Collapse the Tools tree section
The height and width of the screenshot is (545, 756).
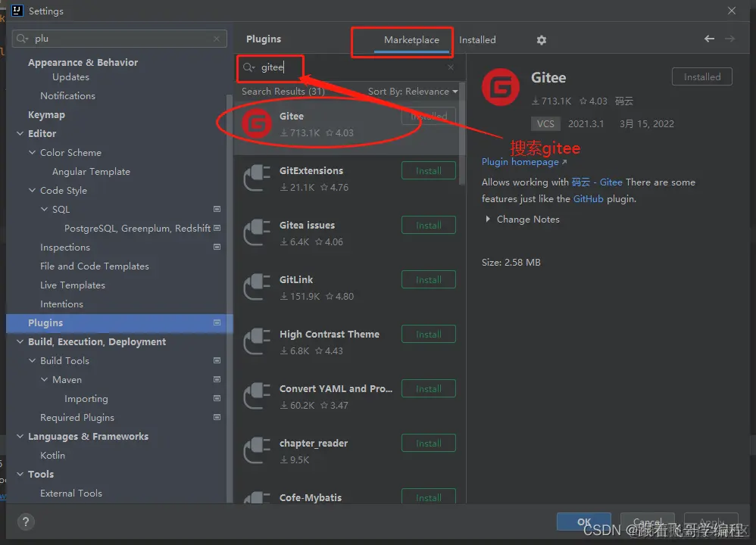pyautogui.click(x=20, y=474)
